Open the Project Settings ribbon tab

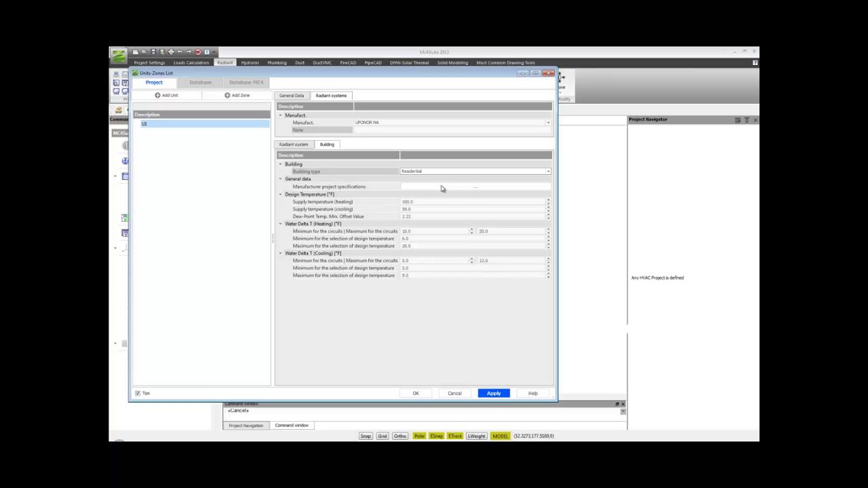pos(149,62)
